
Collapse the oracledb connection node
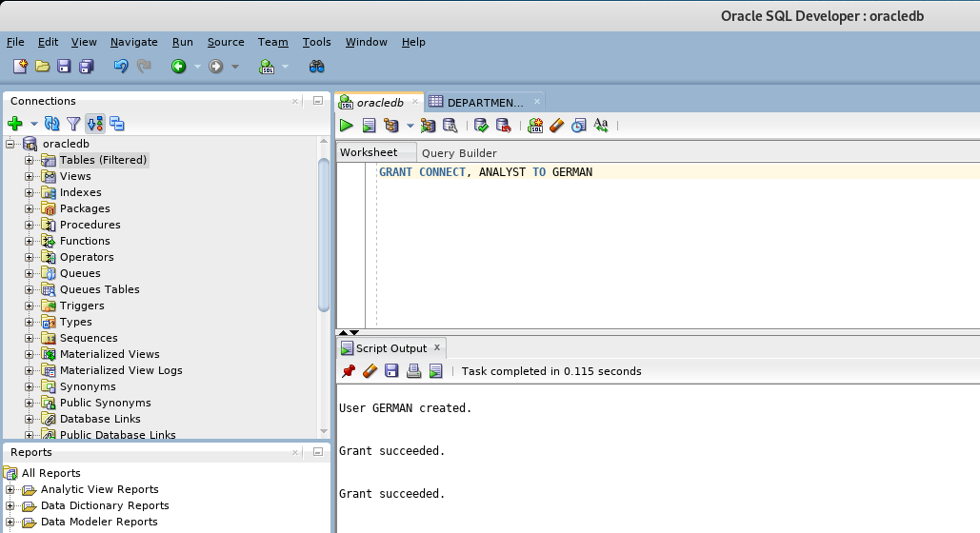point(10,144)
